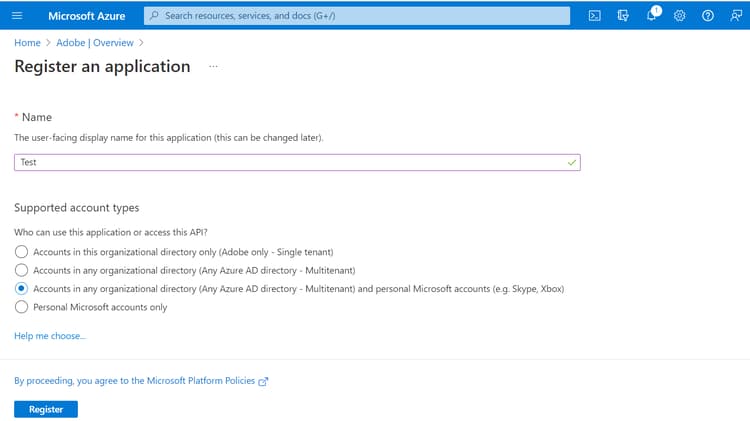Viewport: 750px width, 421px height.
Task: Click the Register button
Action: tap(46, 409)
